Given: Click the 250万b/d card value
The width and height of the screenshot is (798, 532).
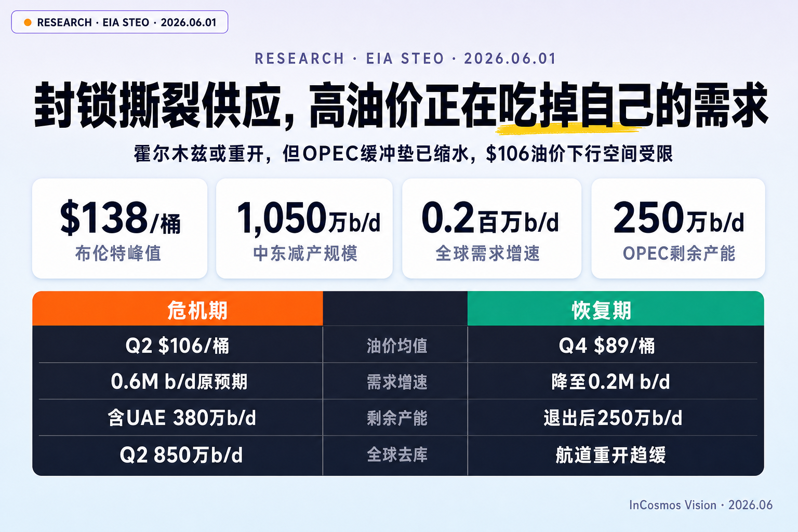Looking at the screenshot, I should click(x=679, y=218).
